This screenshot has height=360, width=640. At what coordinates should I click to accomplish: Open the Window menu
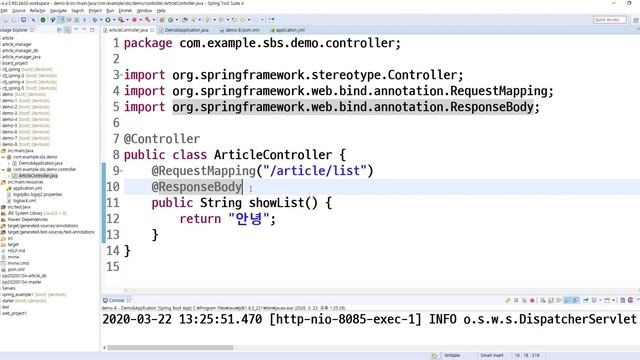click(x=144, y=11)
